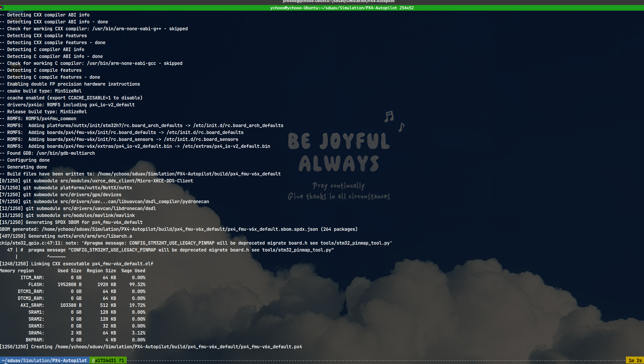Click the 'SBOM generated' line with 264 packages
Image resolution: width=644 pixels, height=364 pixels.
[179, 229]
